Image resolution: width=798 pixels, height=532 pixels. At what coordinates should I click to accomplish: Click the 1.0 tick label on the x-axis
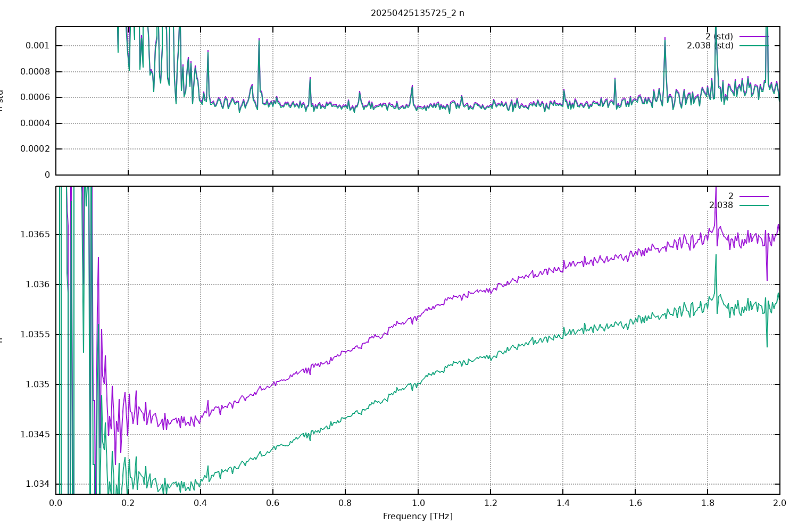[x=418, y=503]
